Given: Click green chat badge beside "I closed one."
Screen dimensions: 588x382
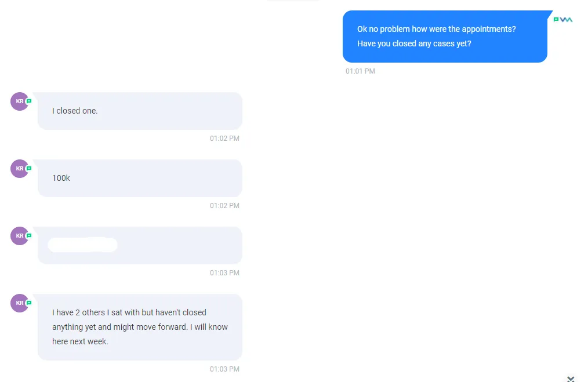Looking at the screenshot, I should (x=29, y=101).
